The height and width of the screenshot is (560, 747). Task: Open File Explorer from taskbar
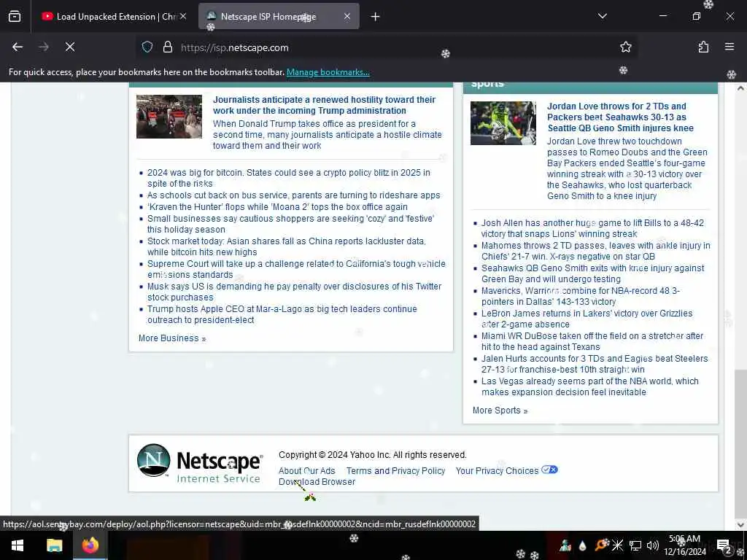[54, 545]
